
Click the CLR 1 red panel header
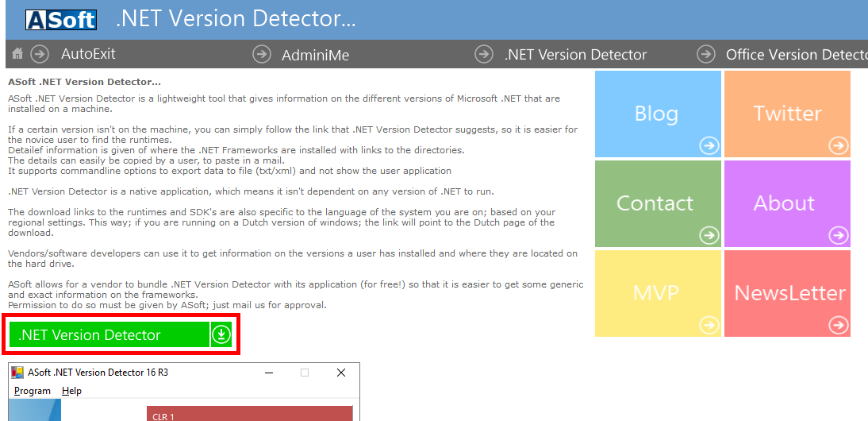point(250,414)
